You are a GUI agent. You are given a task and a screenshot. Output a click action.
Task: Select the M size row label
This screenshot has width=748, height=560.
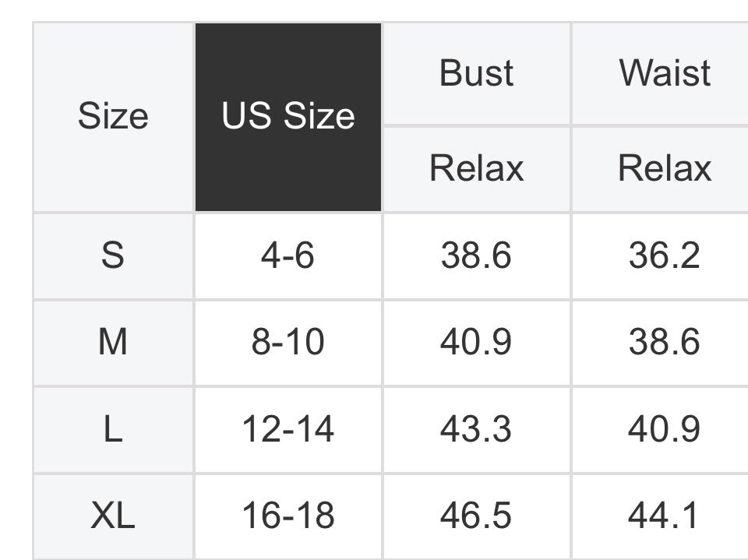point(113,342)
